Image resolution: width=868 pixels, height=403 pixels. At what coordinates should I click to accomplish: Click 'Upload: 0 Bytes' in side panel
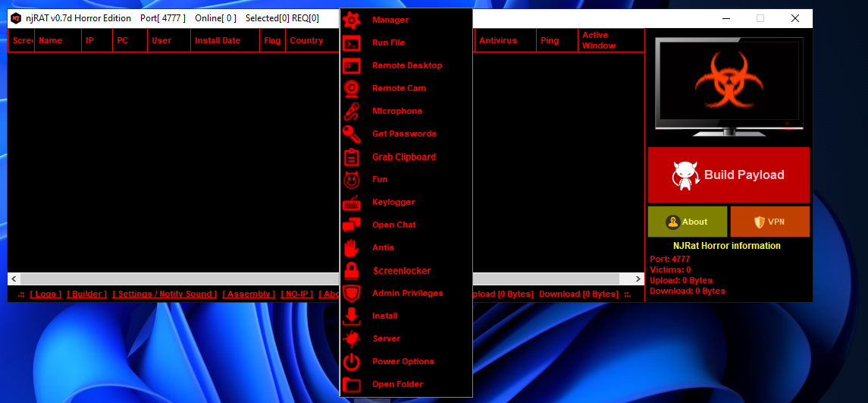(x=682, y=281)
